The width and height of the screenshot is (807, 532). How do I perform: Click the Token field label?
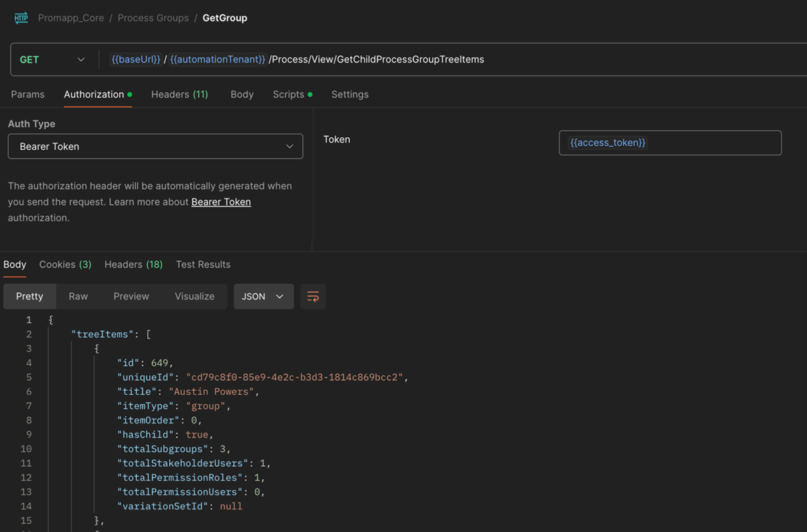click(x=336, y=139)
